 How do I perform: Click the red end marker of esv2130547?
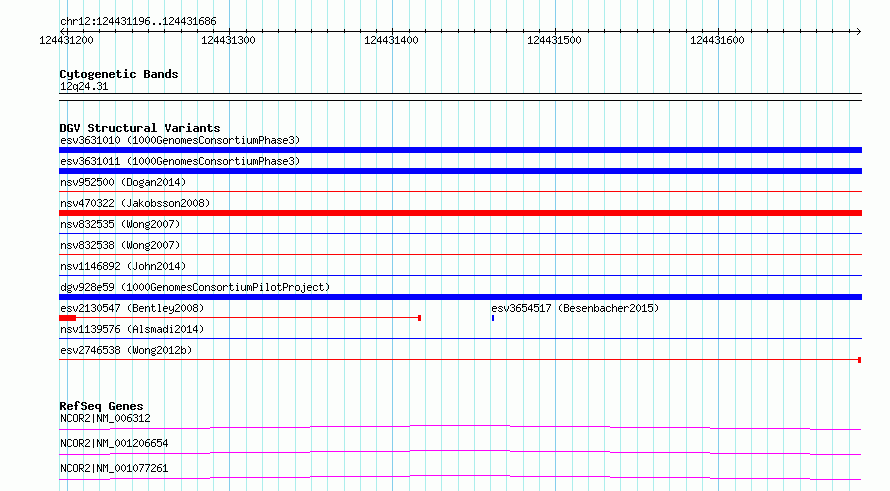coord(419,318)
